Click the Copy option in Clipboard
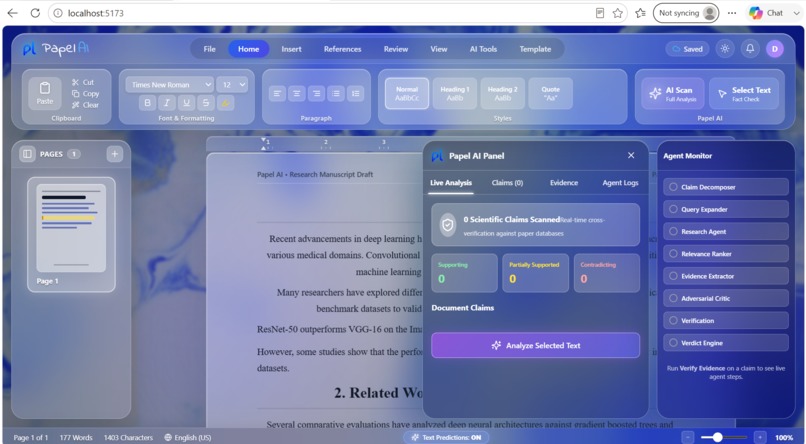The height and width of the screenshot is (444, 806). click(x=85, y=94)
